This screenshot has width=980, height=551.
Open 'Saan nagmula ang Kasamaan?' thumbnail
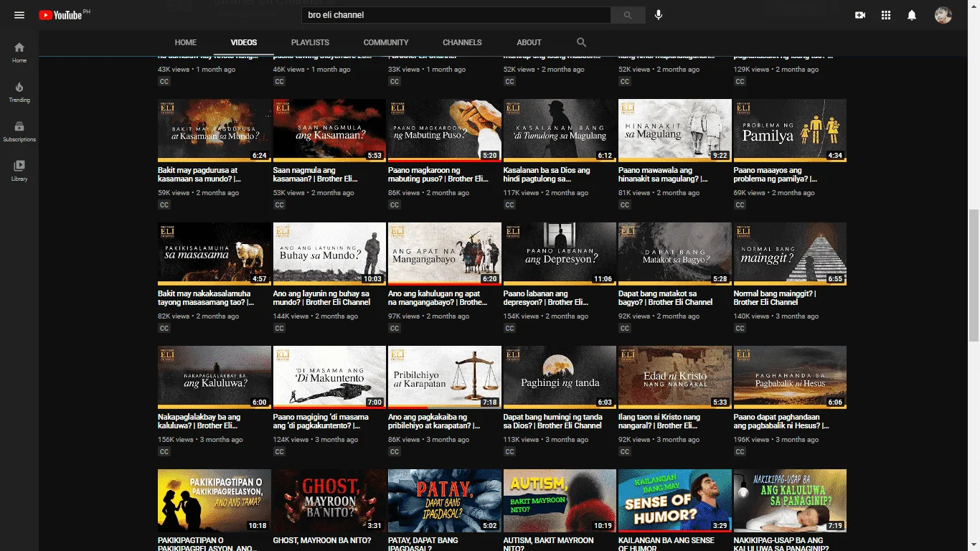[x=329, y=131]
